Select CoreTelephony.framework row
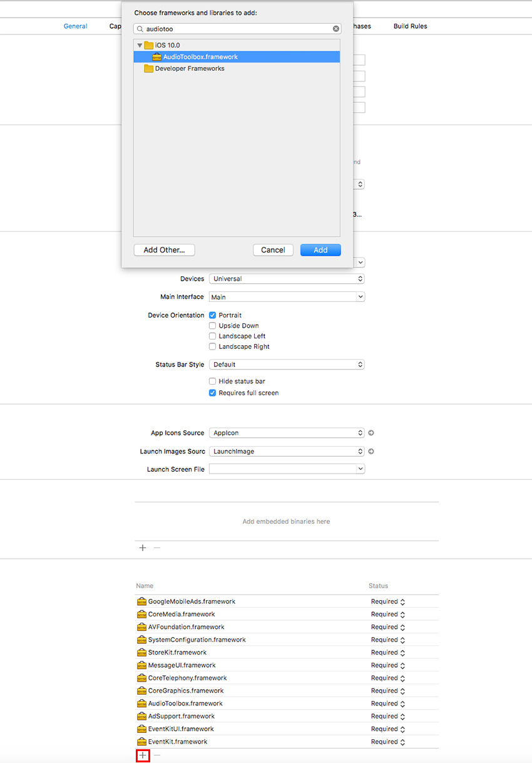Image resolution: width=532 pixels, height=763 pixels. (287, 678)
